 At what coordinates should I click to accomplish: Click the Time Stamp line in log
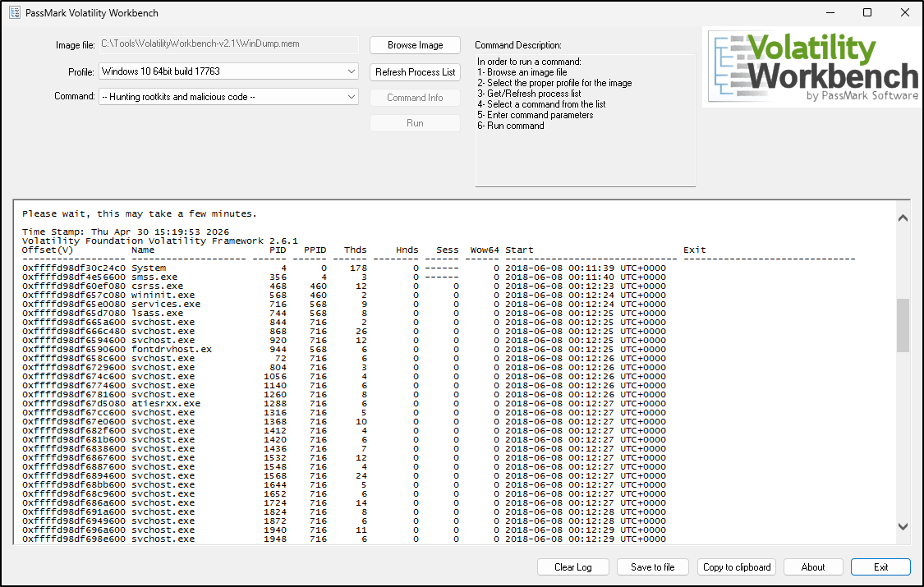pyautogui.click(x=126, y=232)
